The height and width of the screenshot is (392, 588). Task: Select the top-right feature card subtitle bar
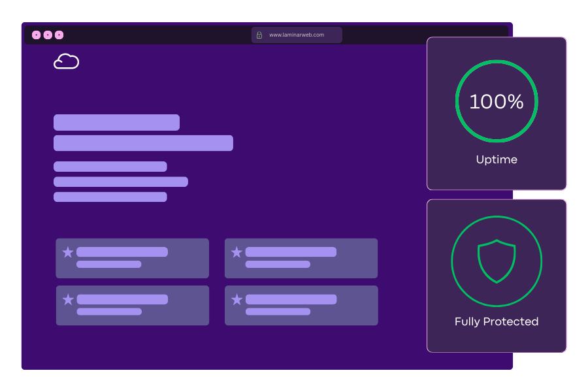point(278,265)
